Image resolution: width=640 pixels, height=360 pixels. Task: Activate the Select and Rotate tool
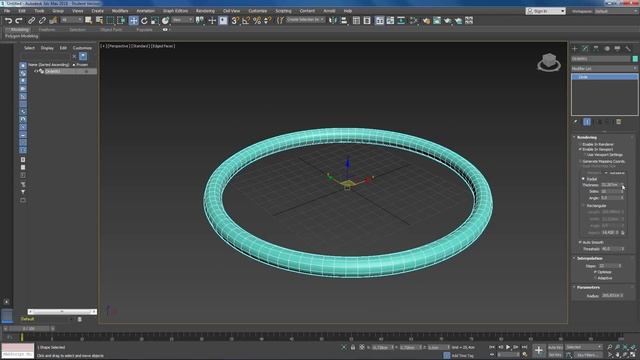[144, 20]
